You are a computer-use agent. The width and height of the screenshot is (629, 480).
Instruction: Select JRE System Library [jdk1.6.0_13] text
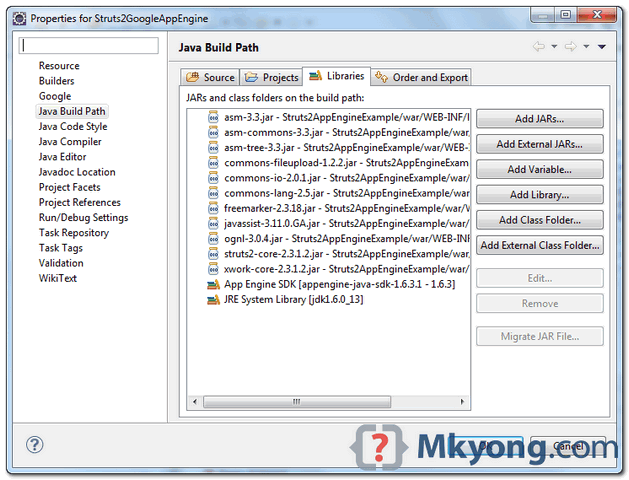[x=294, y=300]
